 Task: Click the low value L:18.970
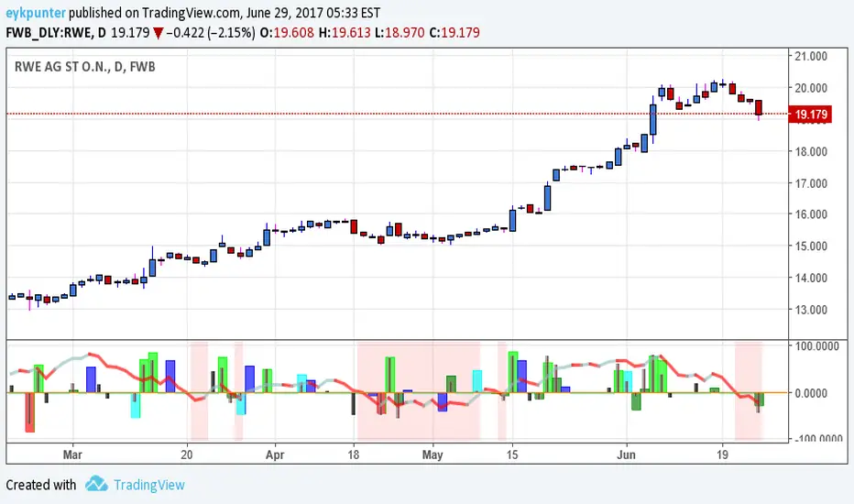[x=400, y=33]
